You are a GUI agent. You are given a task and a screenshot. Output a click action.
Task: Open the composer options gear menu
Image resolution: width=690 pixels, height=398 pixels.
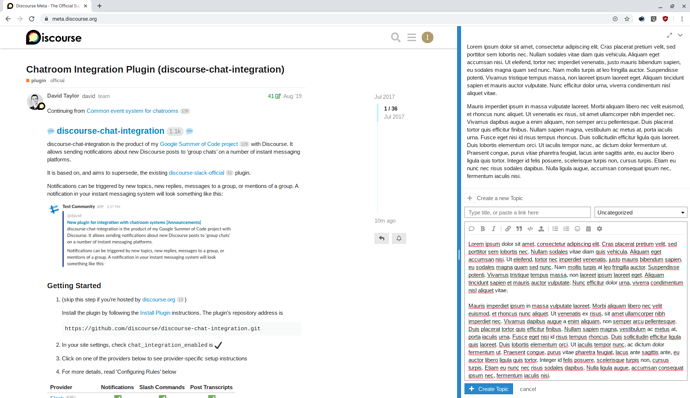[599, 228]
